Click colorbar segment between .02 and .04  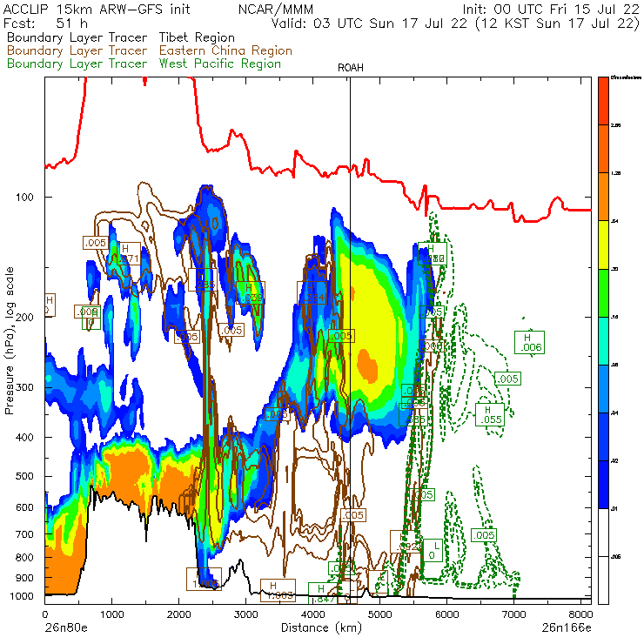pyautogui.click(x=603, y=437)
